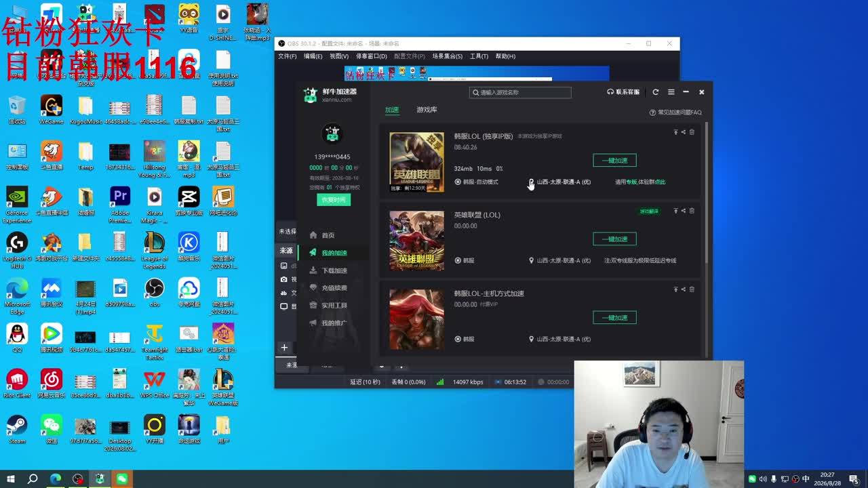Screen dimensions: 868x488
Task: Open OBS 场景集合(S) menu
Action: [448, 56]
